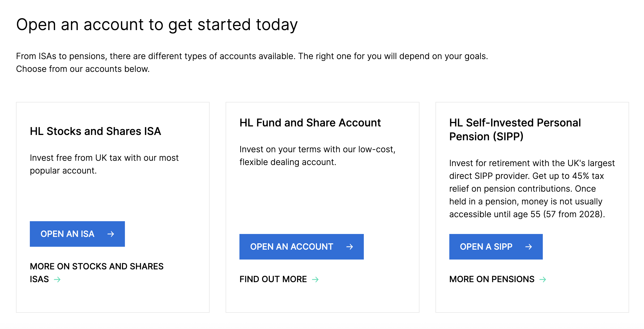Click the HL Fund and Share Account heading
The width and height of the screenshot is (644, 329).
pyautogui.click(x=310, y=122)
